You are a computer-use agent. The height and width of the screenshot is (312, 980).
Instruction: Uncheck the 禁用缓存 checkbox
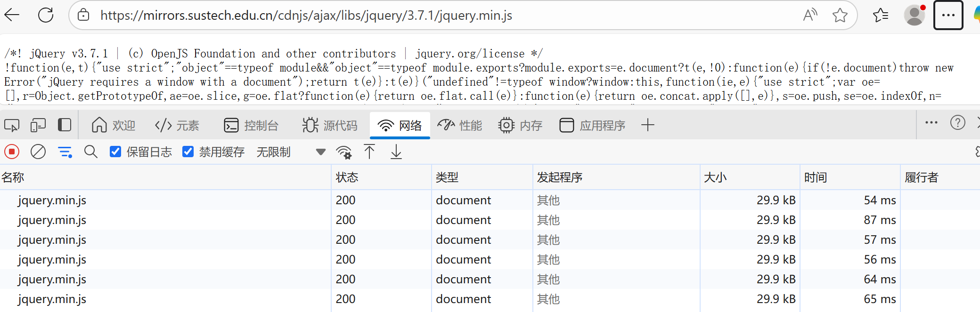point(188,152)
